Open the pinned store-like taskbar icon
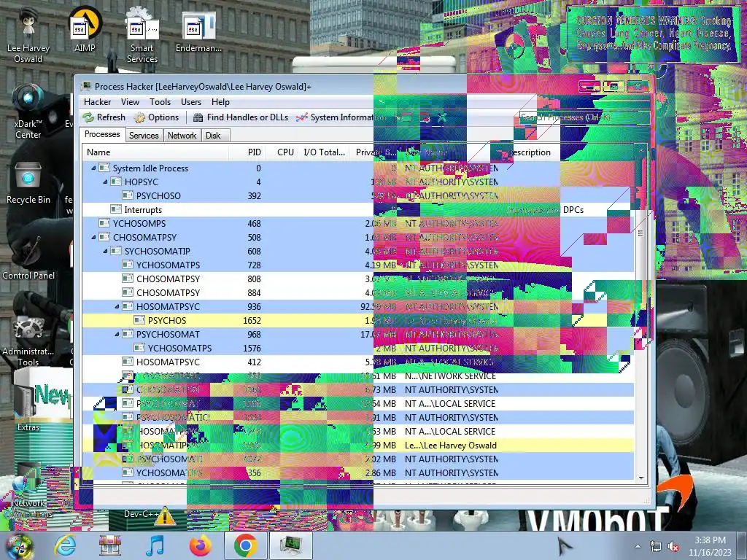Image resolution: width=747 pixels, height=560 pixels. pos(110,545)
